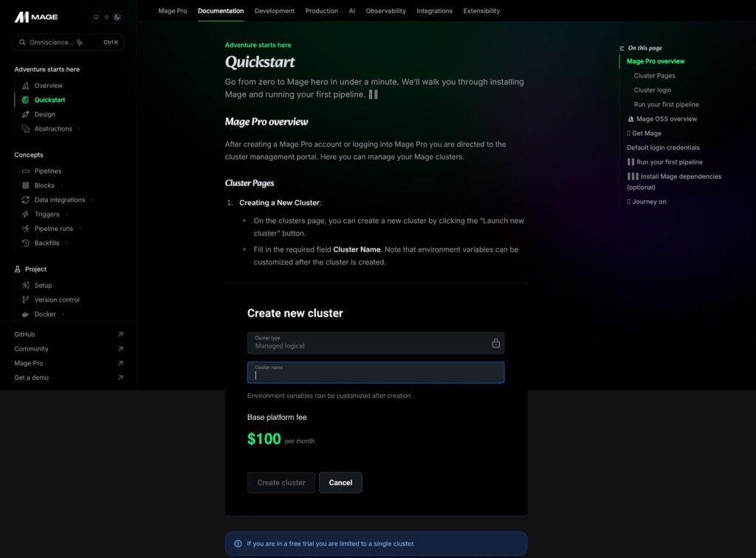Jump to Install Mage dependencies section
This screenshot has height=558, width=756.
point(674,182)
